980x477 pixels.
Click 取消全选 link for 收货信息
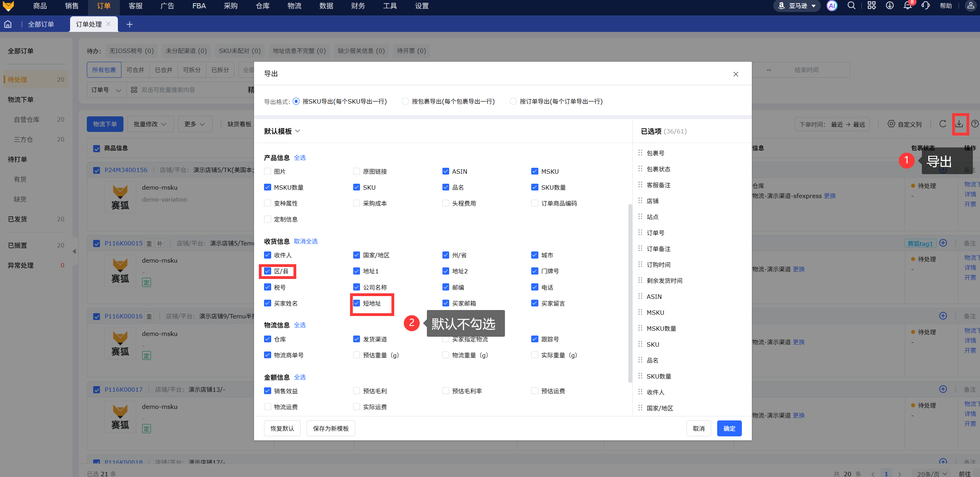pyautogui.click(x=305, y=241)
